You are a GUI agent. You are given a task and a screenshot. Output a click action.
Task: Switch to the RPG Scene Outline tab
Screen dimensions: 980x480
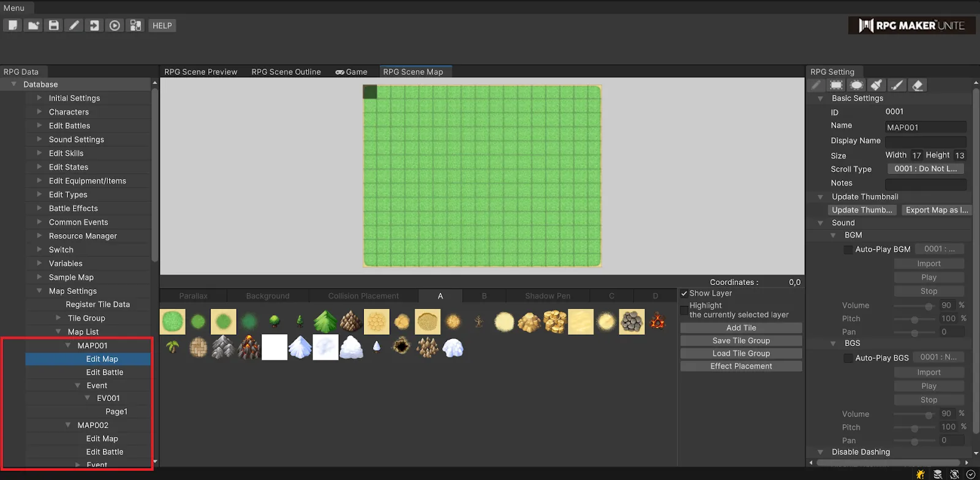click(x=286, y=72)
